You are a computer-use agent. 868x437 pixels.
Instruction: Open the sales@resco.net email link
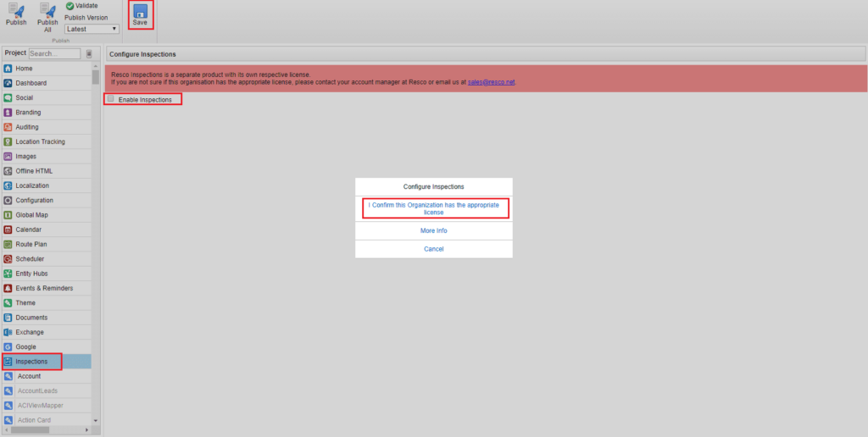pos(491,82)
